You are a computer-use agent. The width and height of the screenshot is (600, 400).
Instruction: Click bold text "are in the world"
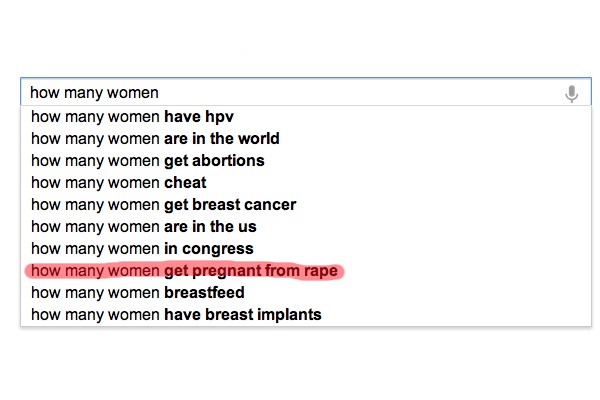(222, 138)
